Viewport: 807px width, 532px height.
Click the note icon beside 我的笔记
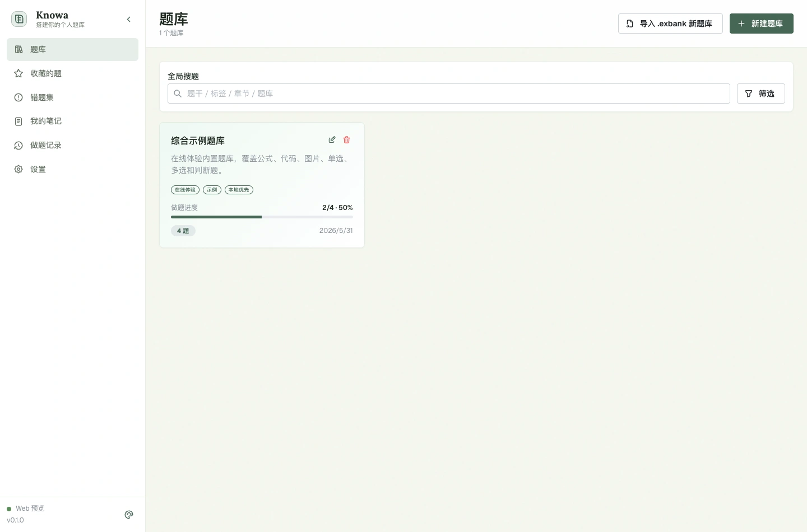(x=18, y=121)
